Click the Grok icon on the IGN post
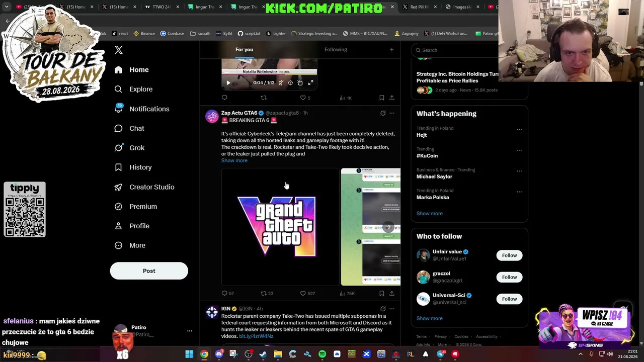 [383, 309]
